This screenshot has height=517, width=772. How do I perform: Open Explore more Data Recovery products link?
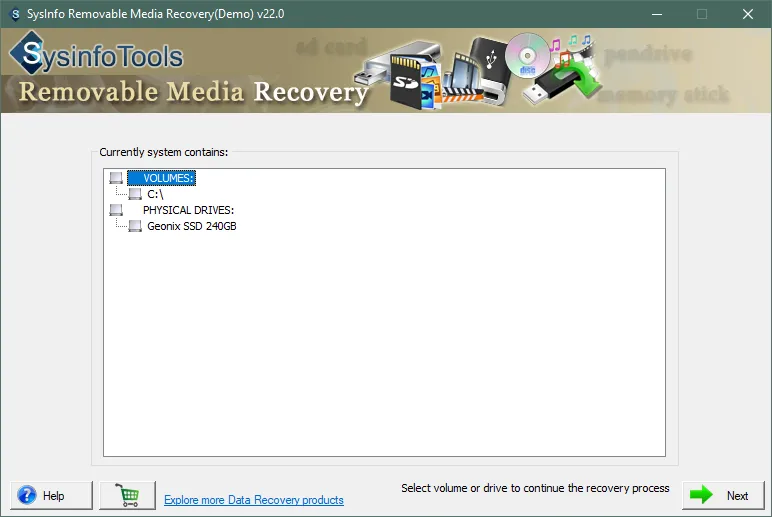point(254,500)
